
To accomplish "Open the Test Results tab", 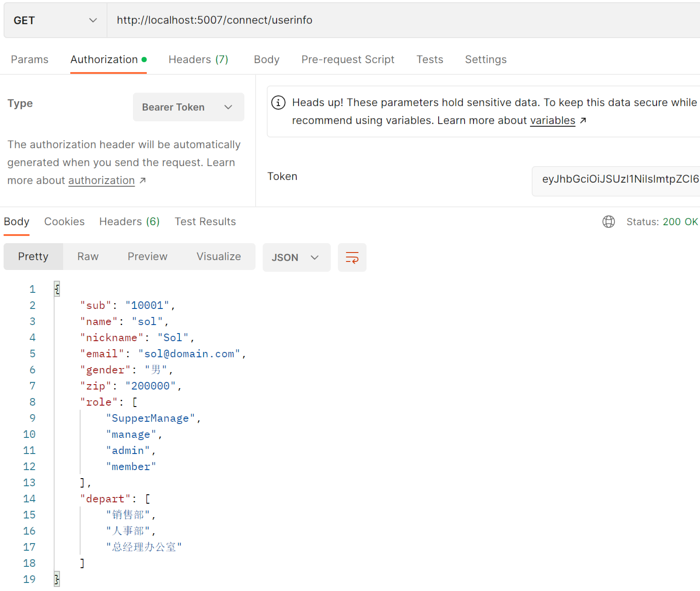I will [205, 222].
